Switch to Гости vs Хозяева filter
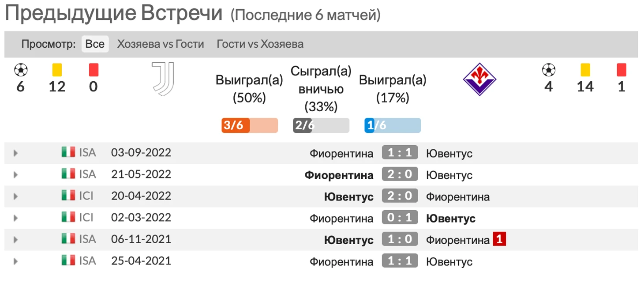The width and height of the screenshot is (644, 291). coord(260,44)
